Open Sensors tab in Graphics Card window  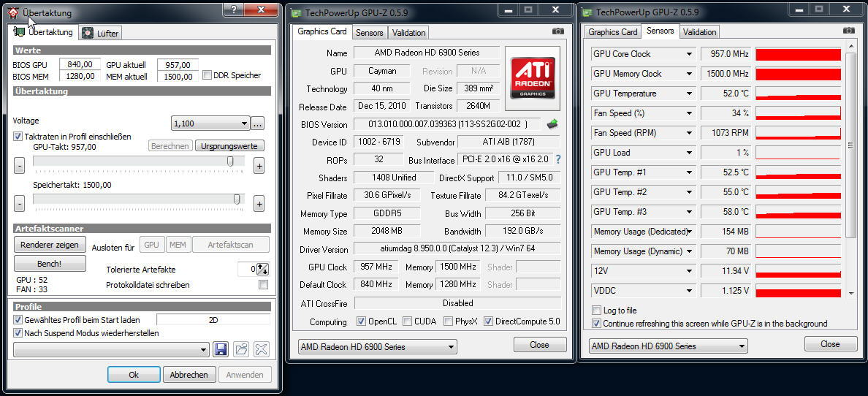(369, 33)
